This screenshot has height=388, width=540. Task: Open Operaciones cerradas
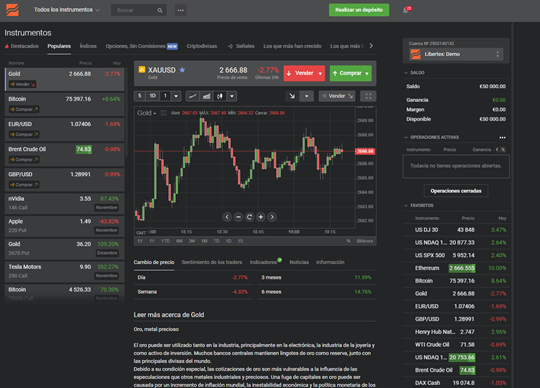[x=456, y=191]
